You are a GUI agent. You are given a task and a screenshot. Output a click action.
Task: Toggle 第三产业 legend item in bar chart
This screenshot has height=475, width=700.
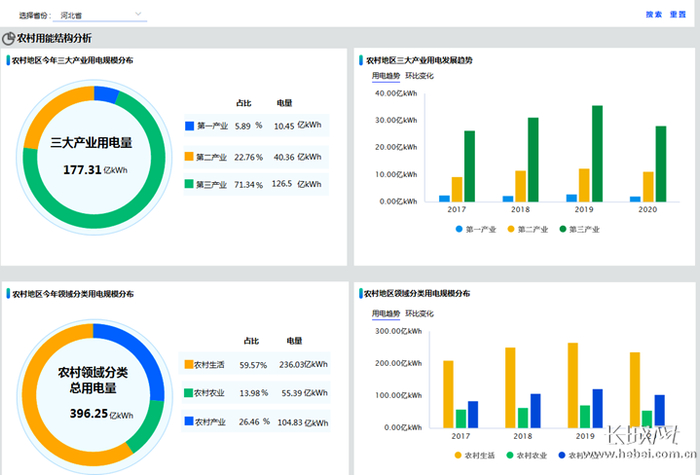579,229
